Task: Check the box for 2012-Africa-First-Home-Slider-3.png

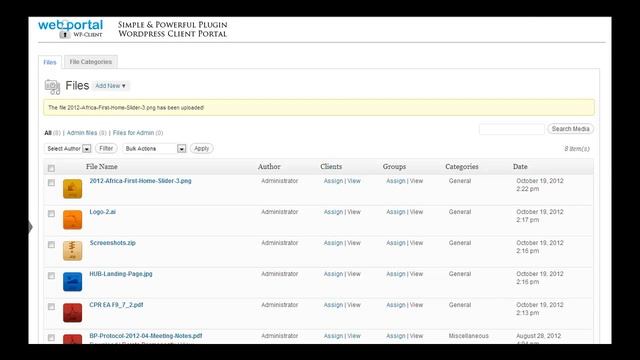Action: tap(51, 183)
